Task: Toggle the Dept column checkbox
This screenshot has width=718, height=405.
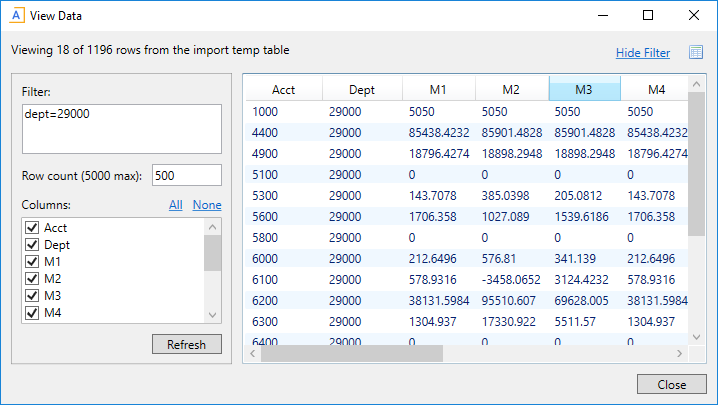Action: coord(30,245)
